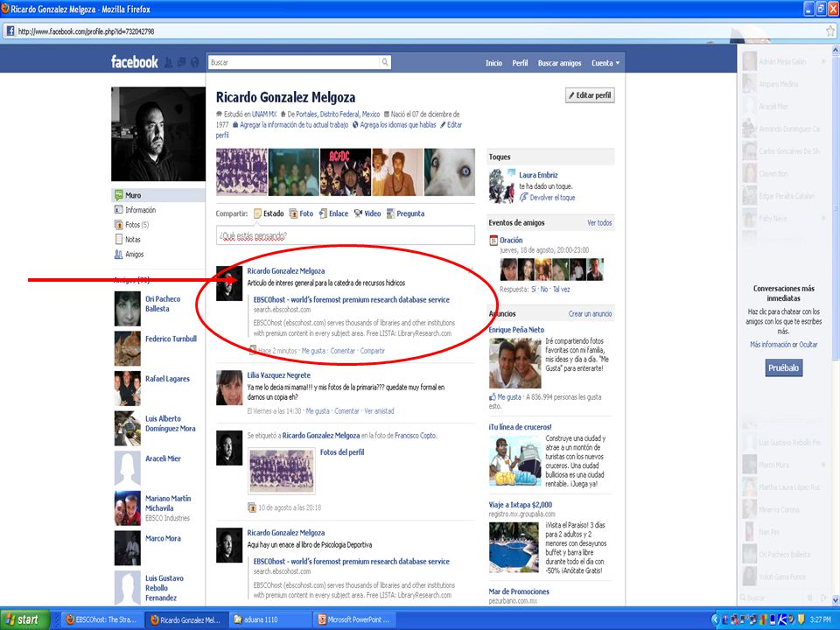This screenshot has height=630, width=840.
Task: Switch to aduana 1110 taskbar folder
Action: (x=270, y=619)
